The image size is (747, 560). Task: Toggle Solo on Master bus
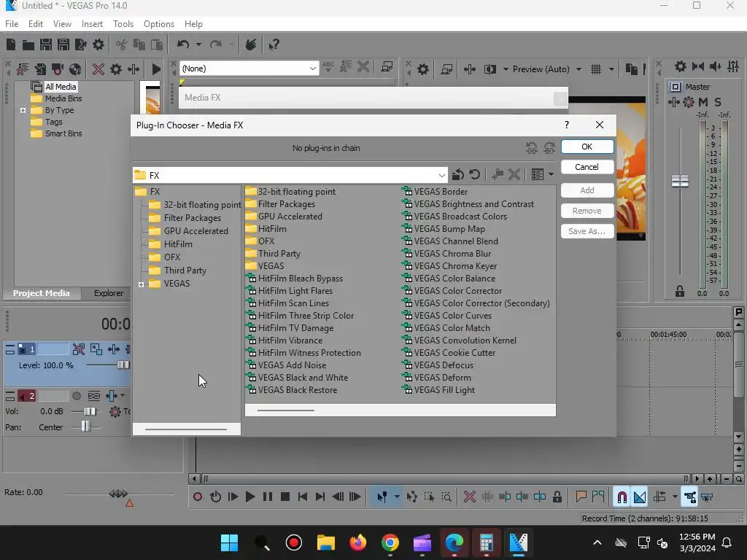718,101
